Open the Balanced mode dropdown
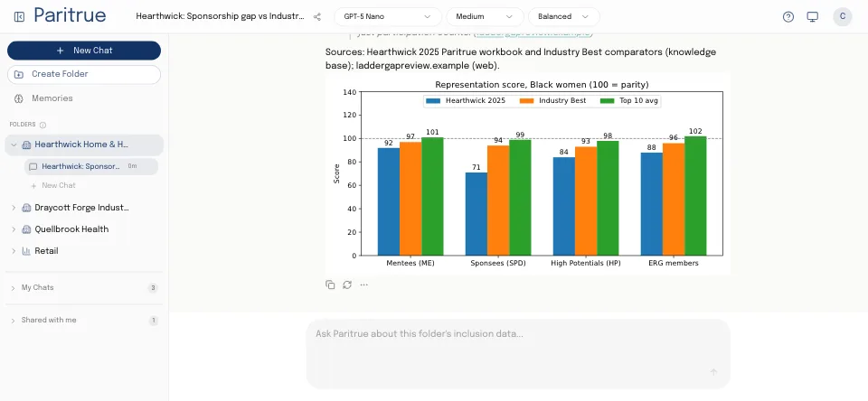Image resolution: width=868 pixels, height=401 pixels. 563,16
